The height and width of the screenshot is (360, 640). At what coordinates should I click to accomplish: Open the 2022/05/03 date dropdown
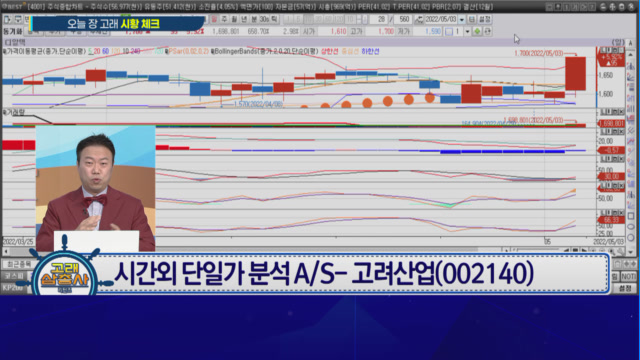pos(462,19)
